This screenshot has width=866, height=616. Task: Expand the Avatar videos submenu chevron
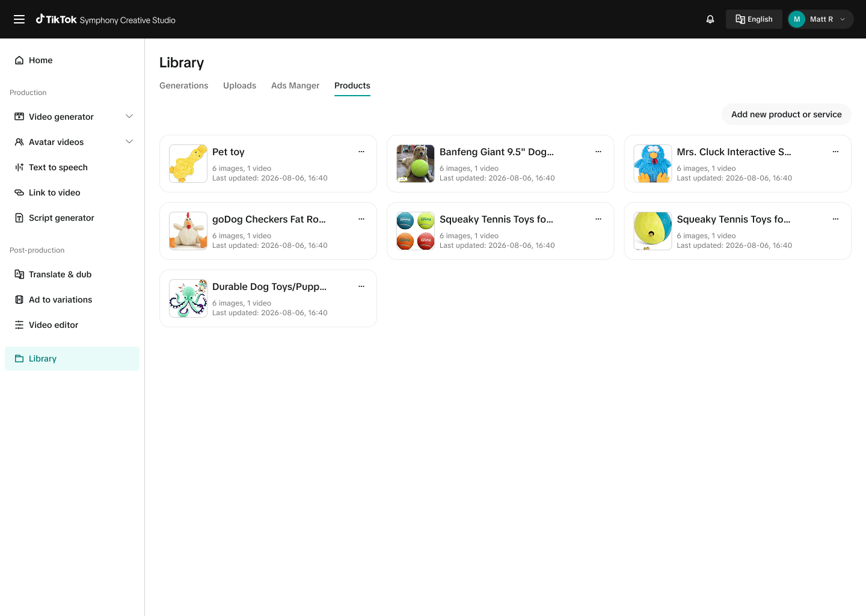click(129, 141)
